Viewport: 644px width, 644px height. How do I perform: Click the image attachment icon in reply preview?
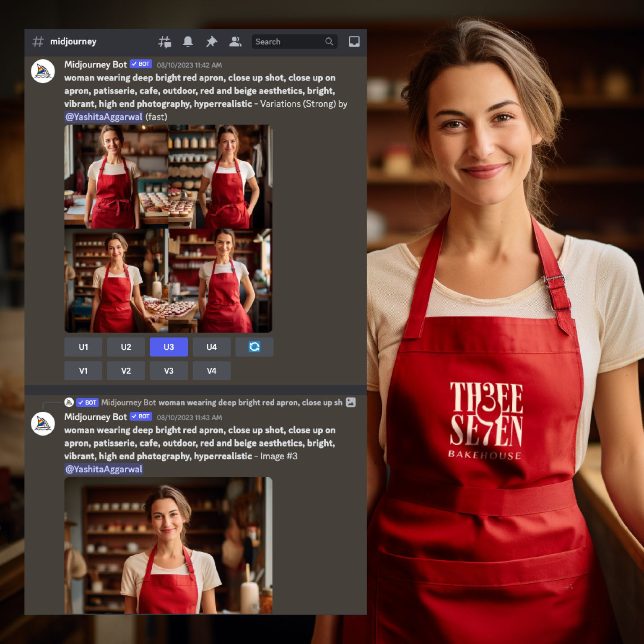click(351, 402)
